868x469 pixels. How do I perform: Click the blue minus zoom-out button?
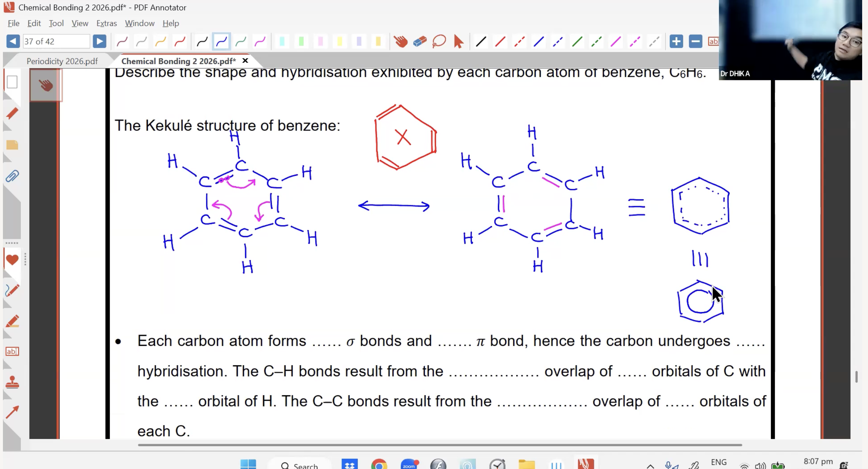click(x=696, y=41)
